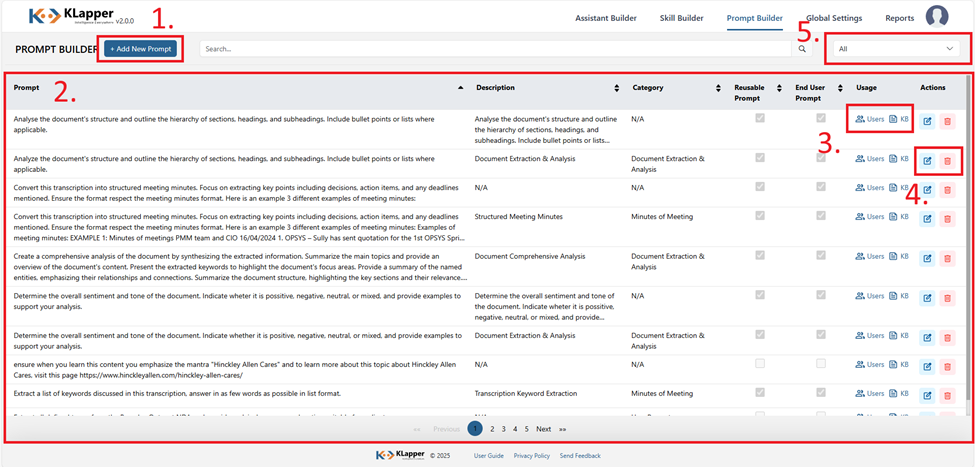975x467 pixels.
Task: Toggle End User Prompt for Transcription Keyword Extraction
Action: point(821,392)
